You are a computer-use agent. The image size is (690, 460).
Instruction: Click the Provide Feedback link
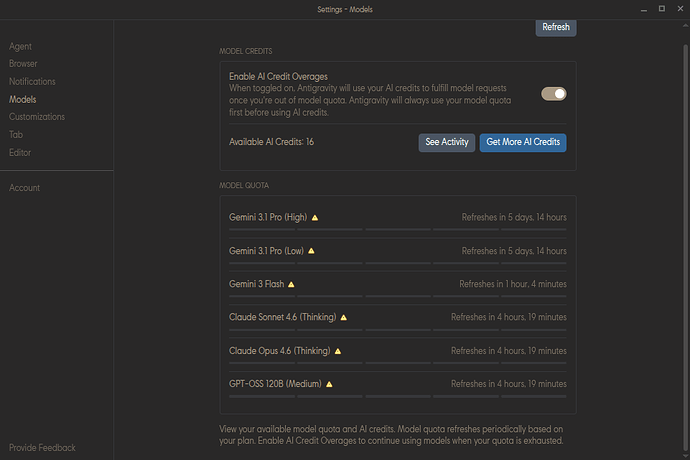pyautogui.click(x=42, y=448)
